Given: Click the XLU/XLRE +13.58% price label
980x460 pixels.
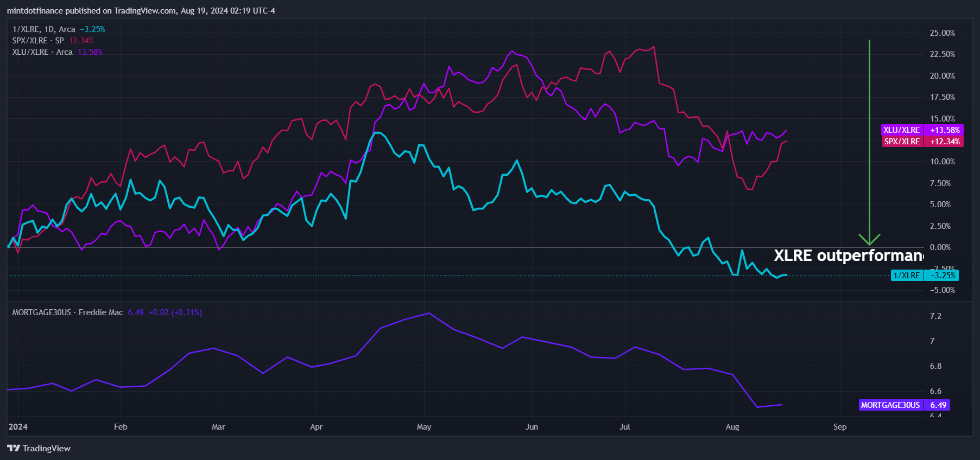Looking at the screenshot, I should pyautogui.click(x=922, y=130).
